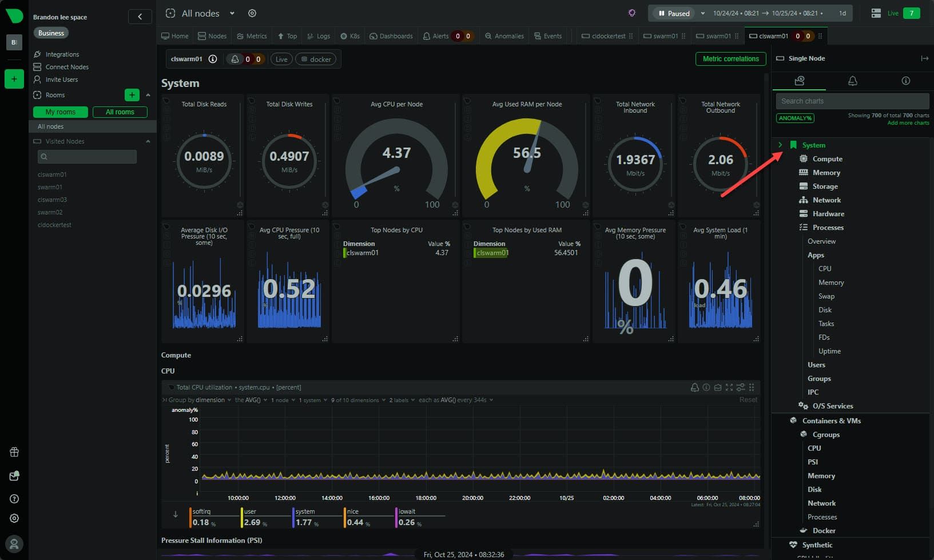Expand CPU chart to fullscreen

(729, 387)
